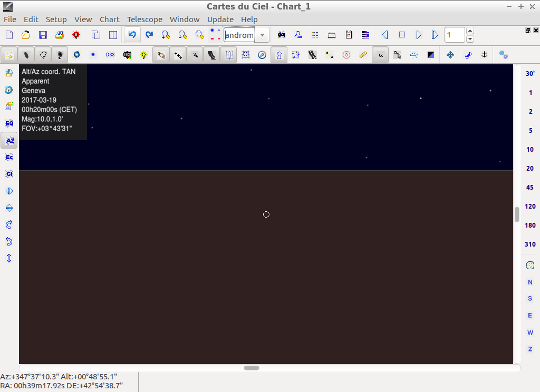Switch to ecliptic coordinates Ec sidebar

[9, 158]
